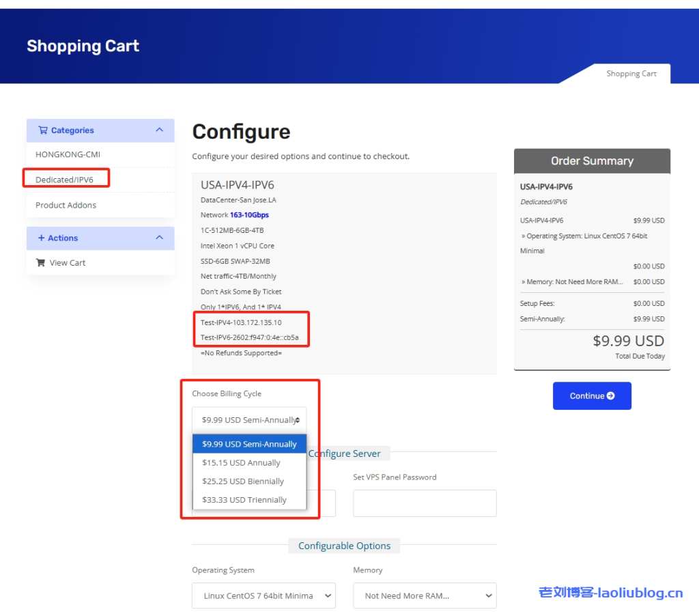This screenshot has width=699, height=616.
Task: Collapse the Categories panel using its chevron
Action: [x=158, y=130]
